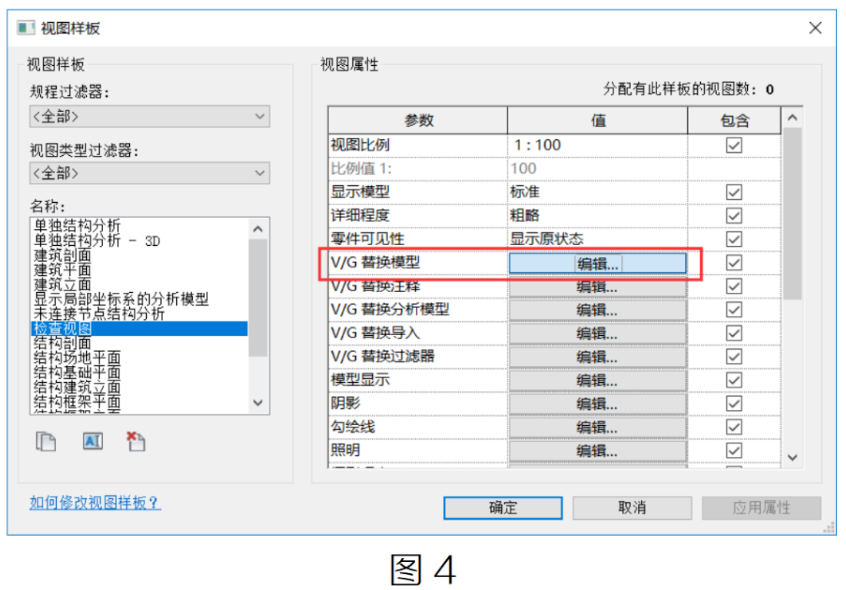Select 单独结构分析 template in name list
Image resolution: width=846 pixels, height=590 pixels.
click(139, 225)
